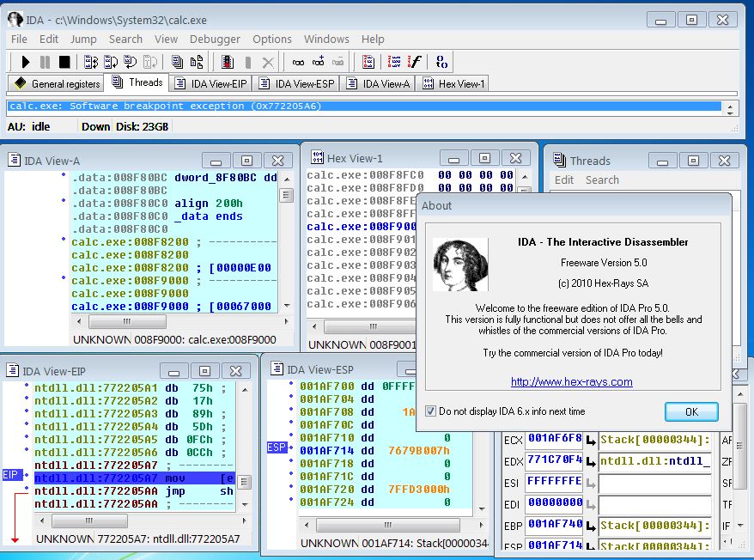The image size is (754, 560).
Task: Restore the IDA View-EIP subwindow
Action: (205, 371)
